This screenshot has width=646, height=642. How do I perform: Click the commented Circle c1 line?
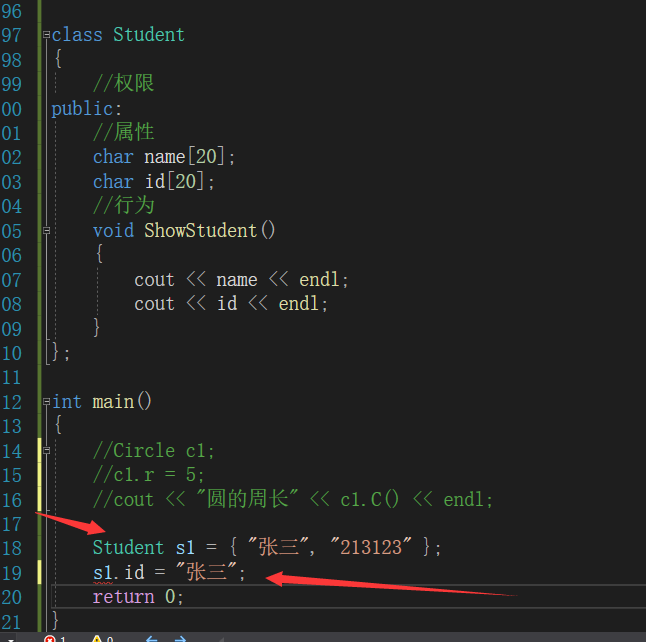[153, 451]
